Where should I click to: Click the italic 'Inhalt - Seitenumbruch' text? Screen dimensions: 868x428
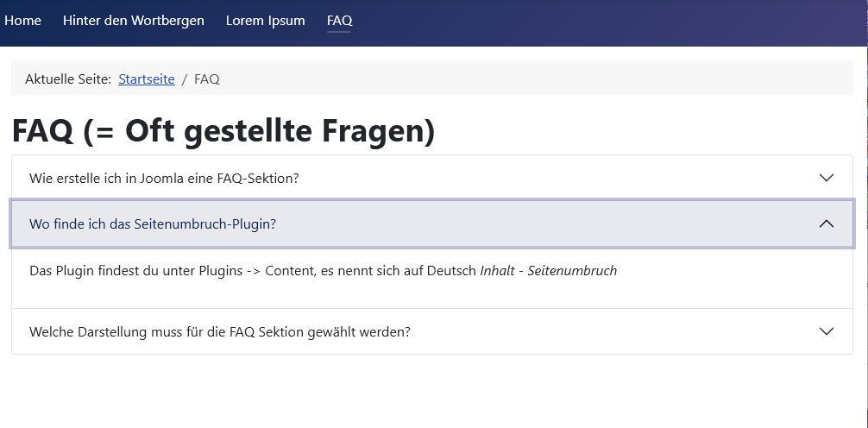click(548, 271)
